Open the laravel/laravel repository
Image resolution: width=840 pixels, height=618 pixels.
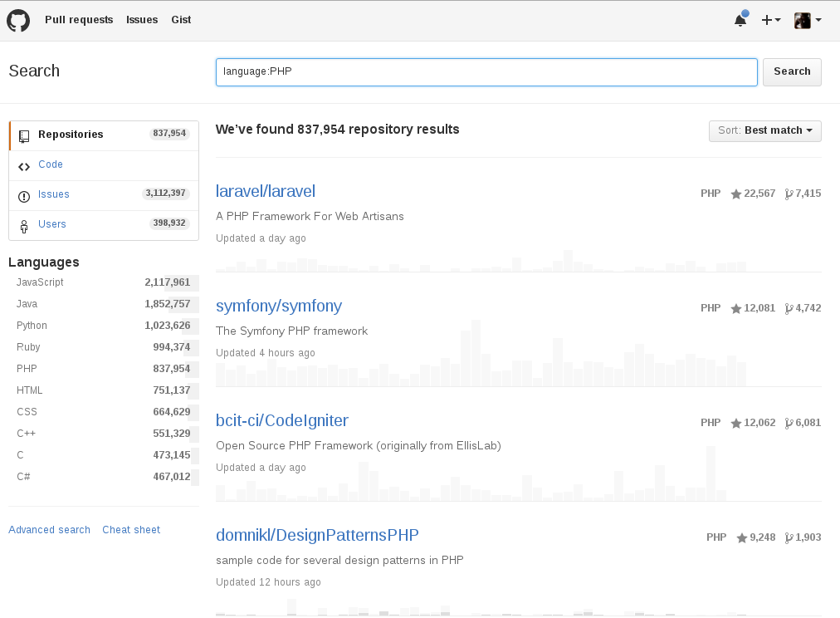[265, 191]
